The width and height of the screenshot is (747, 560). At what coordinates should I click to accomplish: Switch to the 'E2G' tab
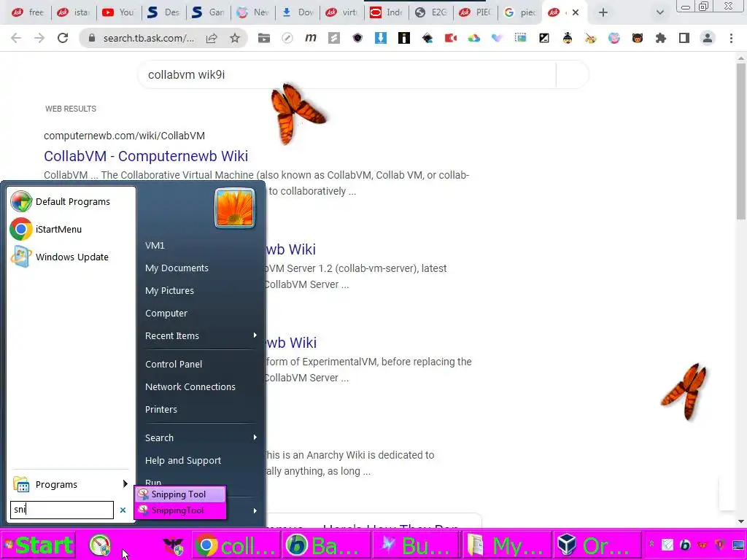pos(430,12)
